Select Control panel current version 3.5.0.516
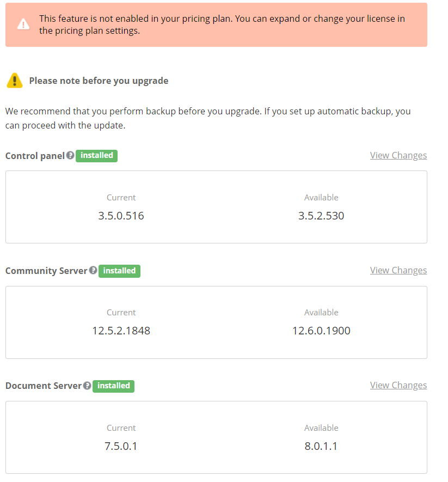This screenshot has height=482, width=448. coord(121,216)
